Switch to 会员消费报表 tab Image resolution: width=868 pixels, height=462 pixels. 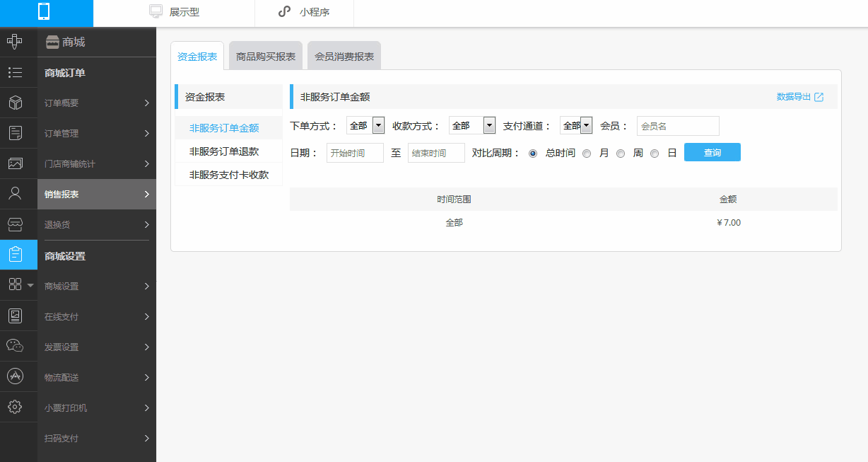coord(344,56)
